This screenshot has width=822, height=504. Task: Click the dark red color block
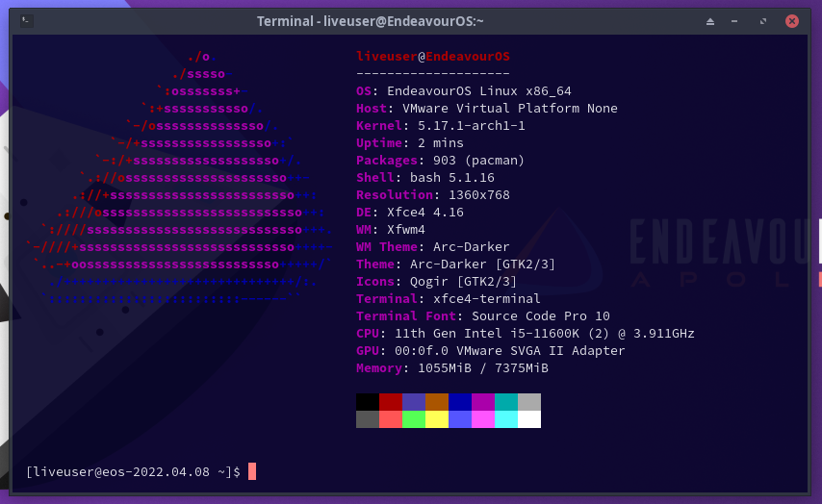(x=391, y=402)
